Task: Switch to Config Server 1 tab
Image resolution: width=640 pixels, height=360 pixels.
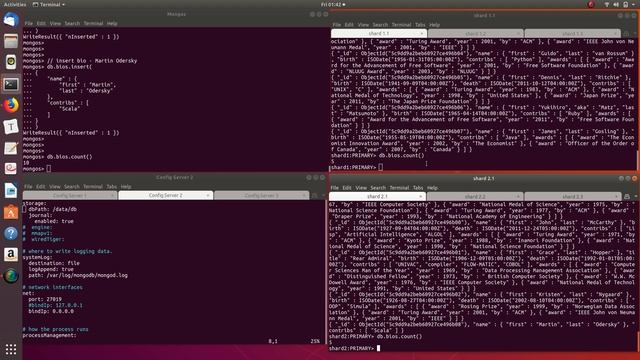Action: pos(70,196)
